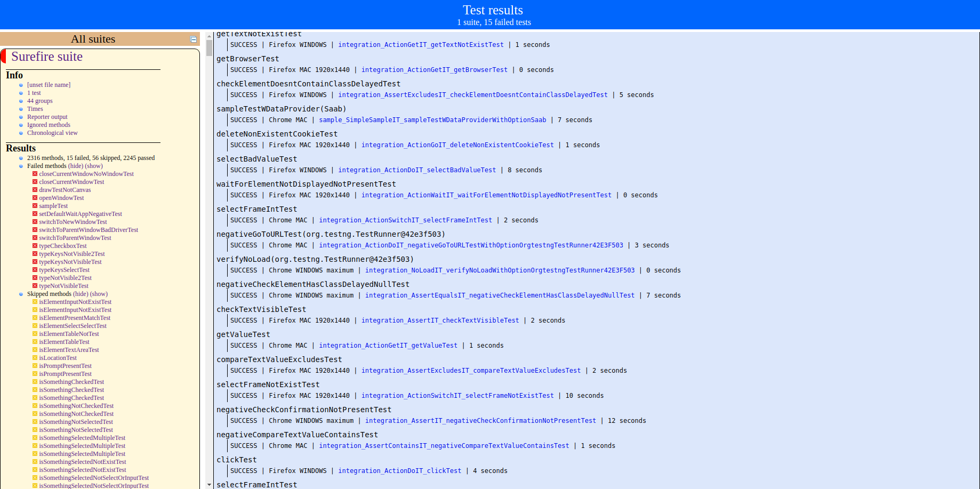The image size is (980, 489).
Task: Click the All suites header
Action: (93, 39)
